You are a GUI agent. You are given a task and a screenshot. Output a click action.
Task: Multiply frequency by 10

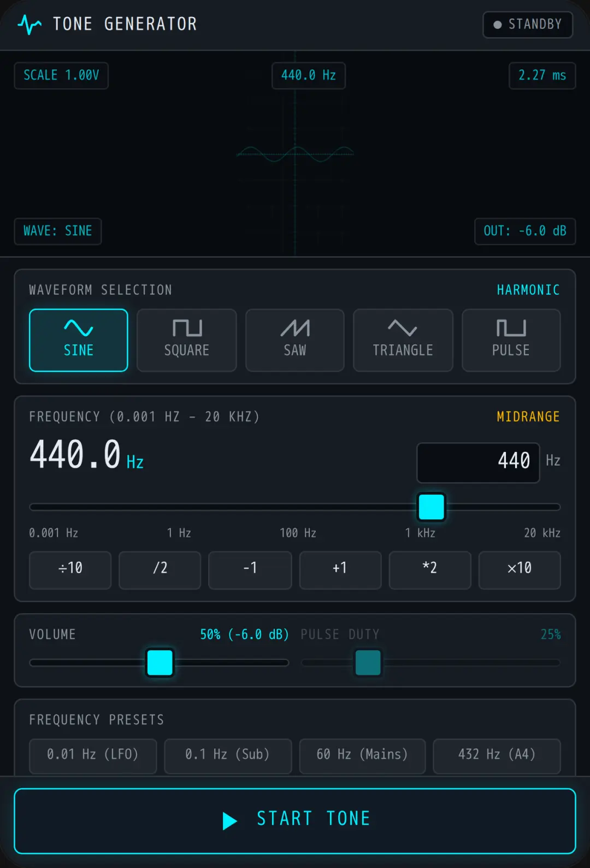520,570
